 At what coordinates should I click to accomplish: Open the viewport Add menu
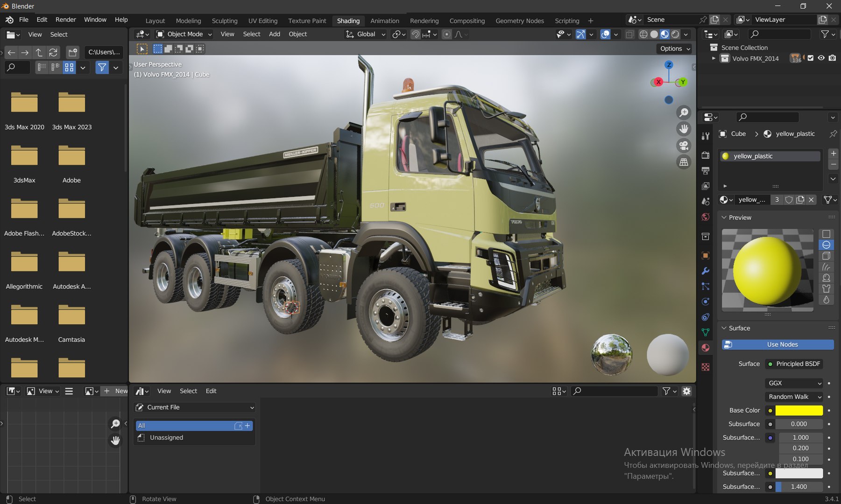click(275, 34)
